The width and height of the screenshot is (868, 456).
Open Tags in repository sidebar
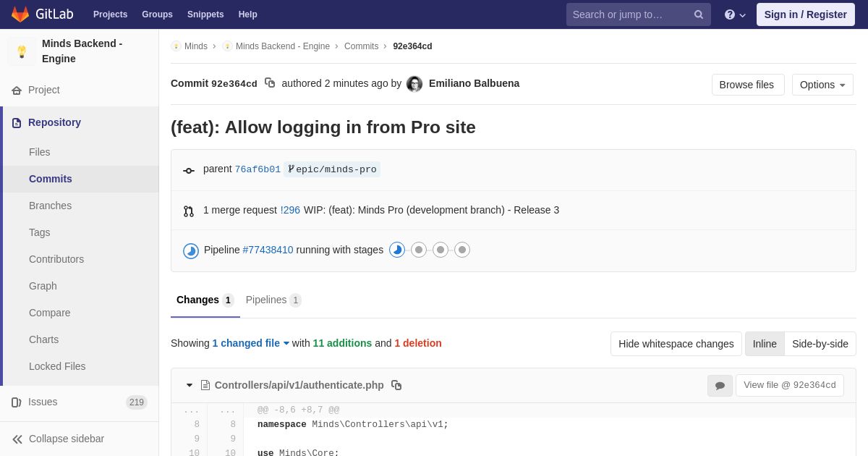click(39, 232)
